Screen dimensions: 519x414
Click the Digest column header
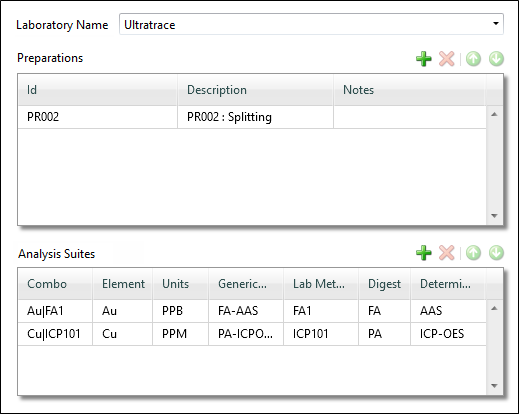384,284
